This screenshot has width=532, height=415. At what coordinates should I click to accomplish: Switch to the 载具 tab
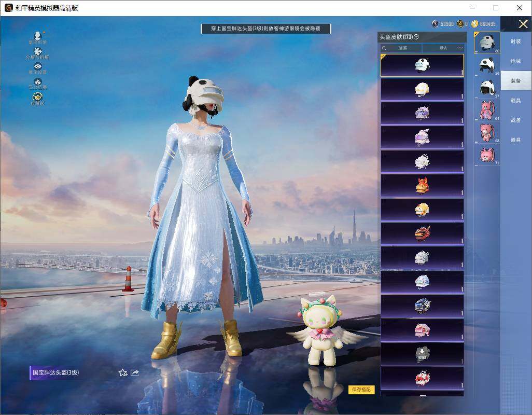click(516, 101)
